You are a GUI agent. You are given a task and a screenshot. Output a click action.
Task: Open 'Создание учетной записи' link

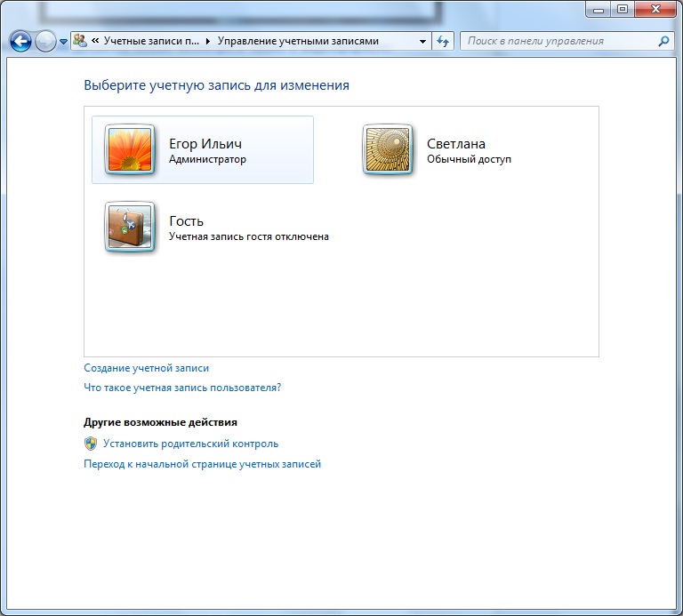146,367
